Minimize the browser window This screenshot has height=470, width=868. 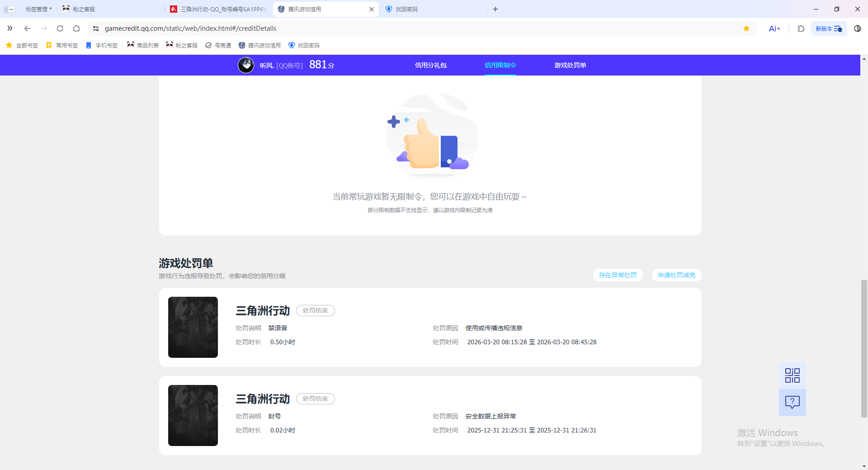point(816,9)
